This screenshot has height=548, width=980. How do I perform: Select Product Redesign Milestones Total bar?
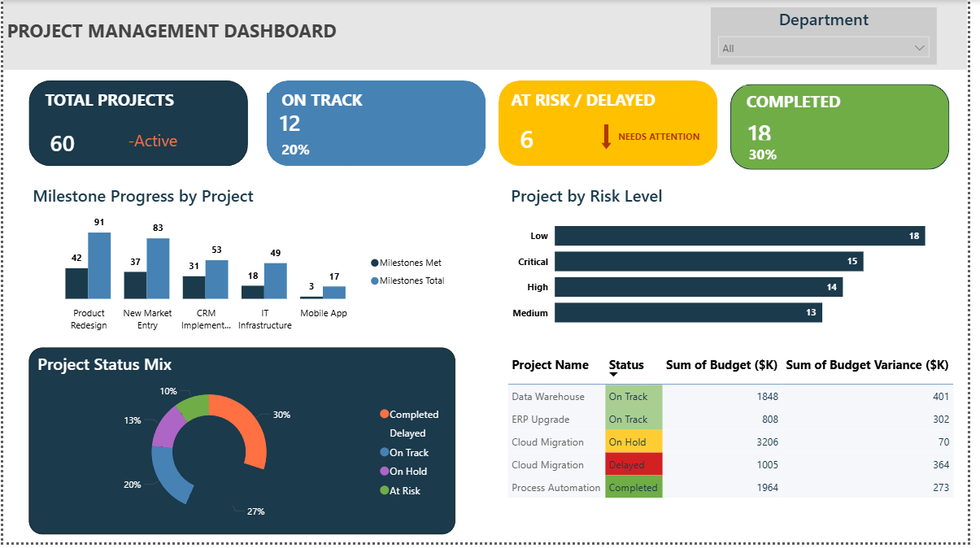point(99,266)
